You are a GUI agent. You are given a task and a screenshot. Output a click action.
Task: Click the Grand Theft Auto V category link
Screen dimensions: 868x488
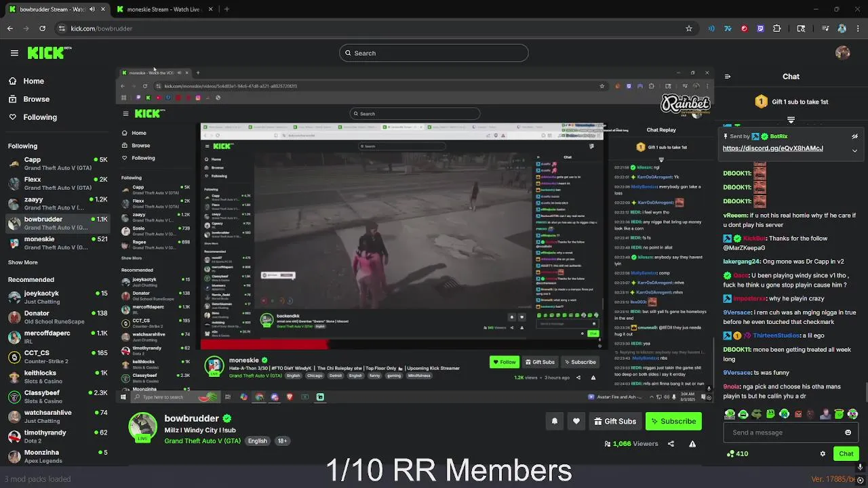pyautogui.click(x=202, y=441)
